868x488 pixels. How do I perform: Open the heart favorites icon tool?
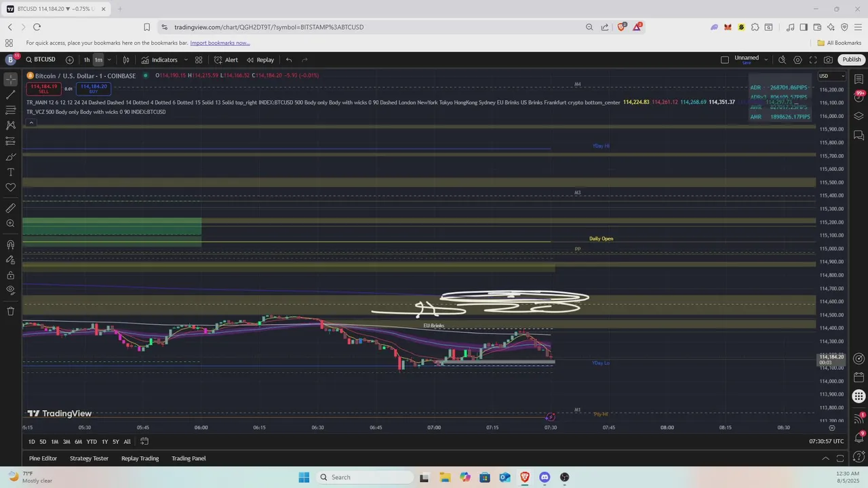10,187
